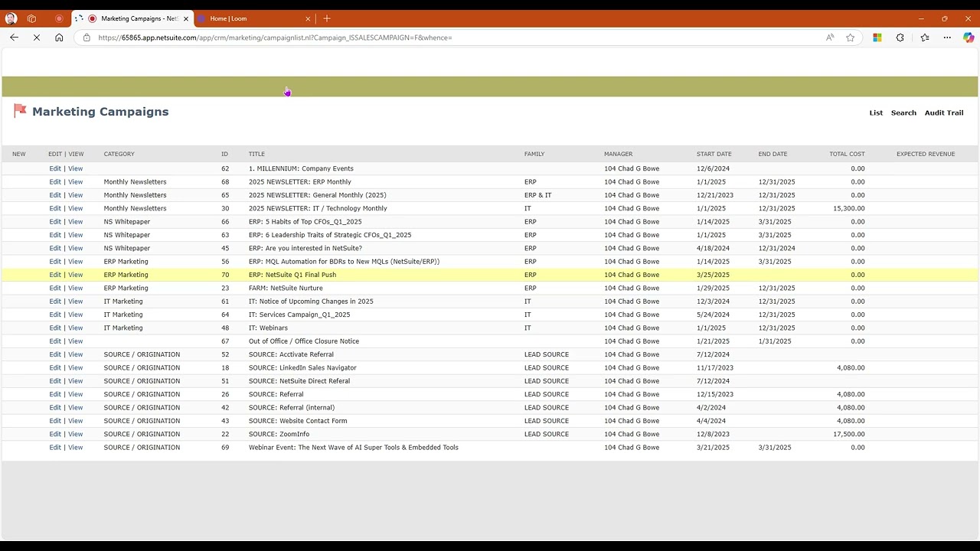980x551 pixels.
Task: Sort by the EXPECTED REVENUE column header
Action: (x=926, y=154)
